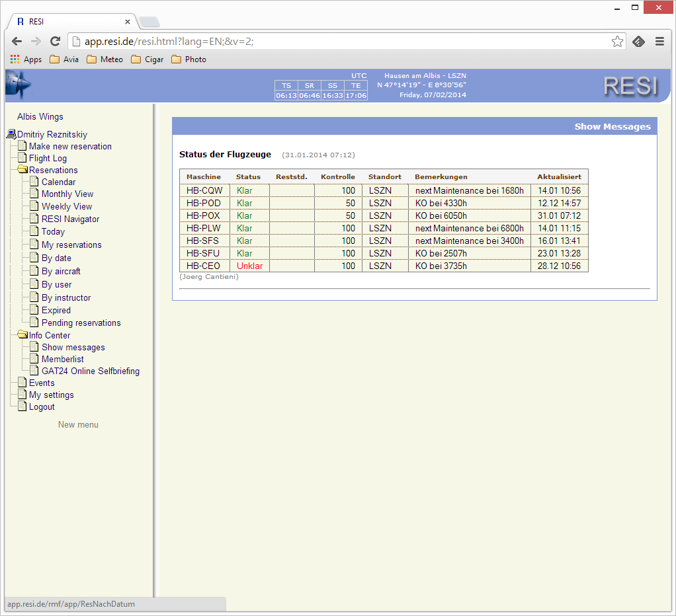The height and width of the screenshot is (616, 676).
Task: Collapse the Info Center folder
Action: tap(23, 335)
